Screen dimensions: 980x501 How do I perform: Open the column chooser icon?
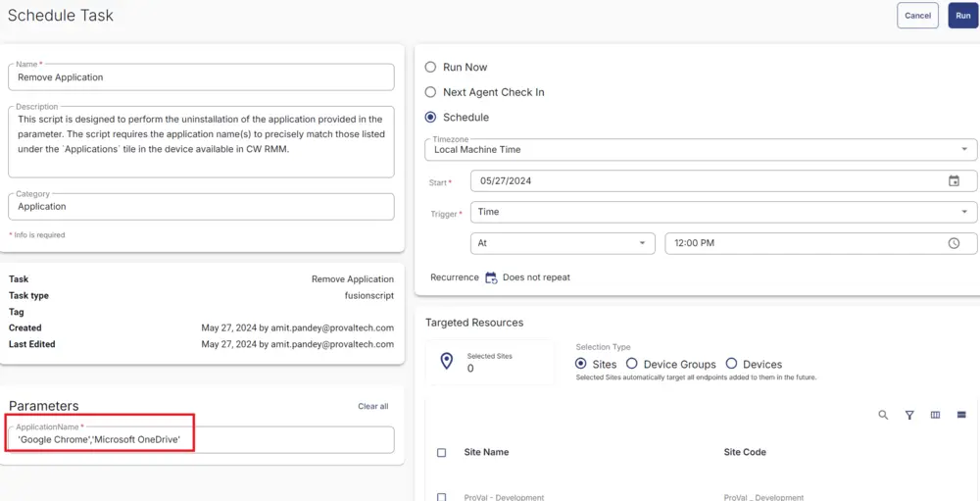(x=936, y=415)
